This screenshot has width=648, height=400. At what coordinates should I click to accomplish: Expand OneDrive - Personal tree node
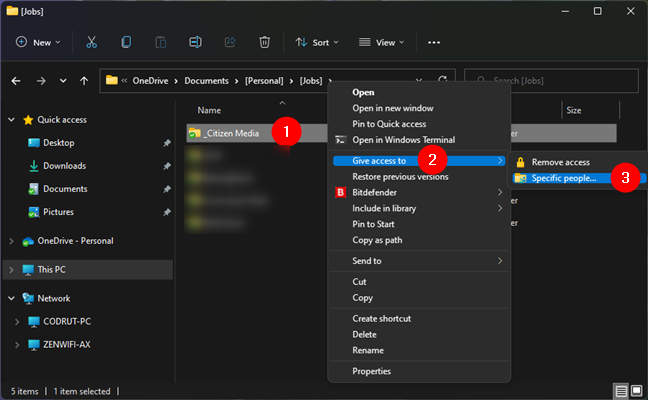[12, 241]
